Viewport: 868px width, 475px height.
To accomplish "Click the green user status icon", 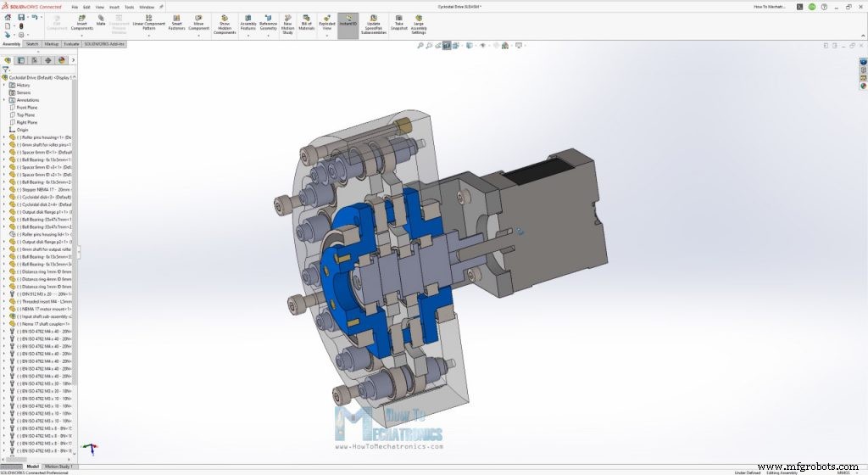I will [x=812, y=7].
